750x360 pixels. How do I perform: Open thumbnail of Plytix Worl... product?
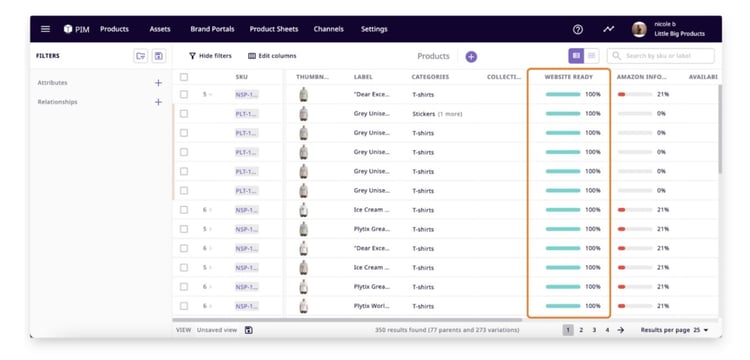coord(303,306)
